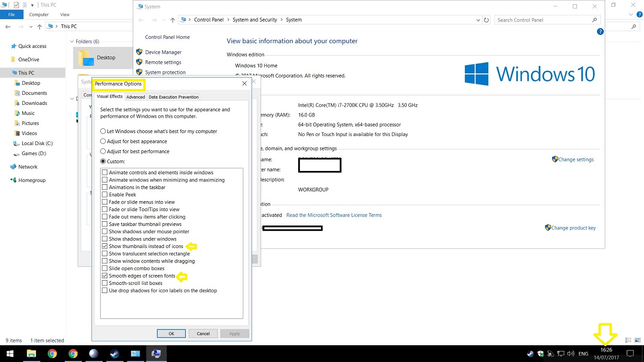The image size is (644, 362).
Task: Switch Explorer to large thumbnails view icon
Action: [638, 340]
